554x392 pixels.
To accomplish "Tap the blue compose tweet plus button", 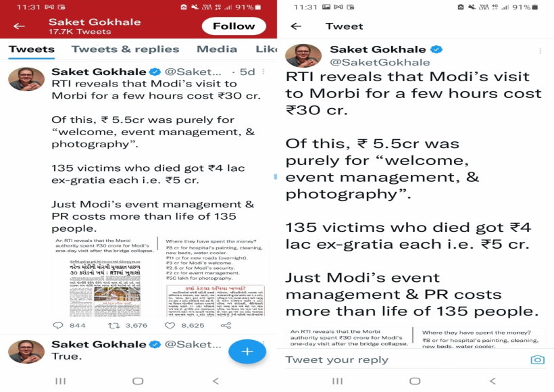I will click(247, 351).
